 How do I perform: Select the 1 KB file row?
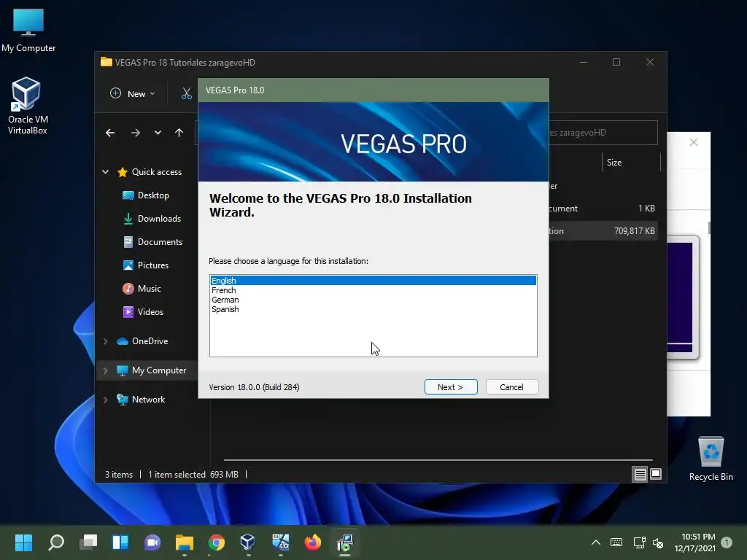click(603, 208)
